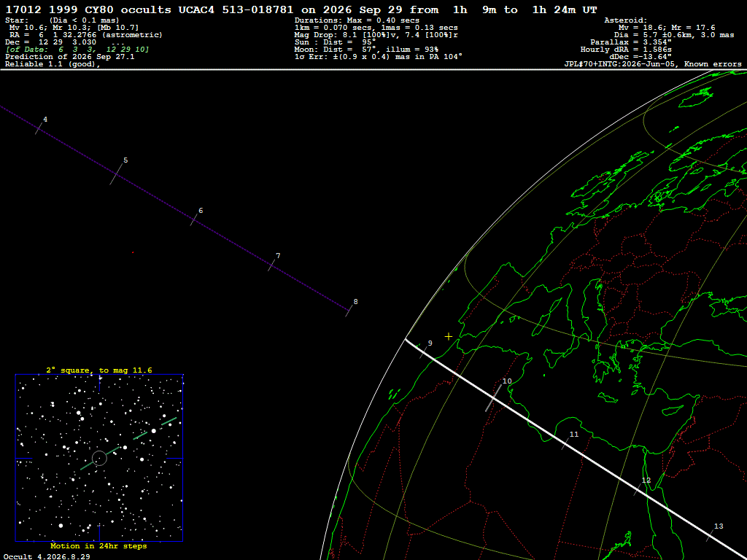Click the small red dot left of path
Viewport: 747px width, 560px height.
coord(133,252)
